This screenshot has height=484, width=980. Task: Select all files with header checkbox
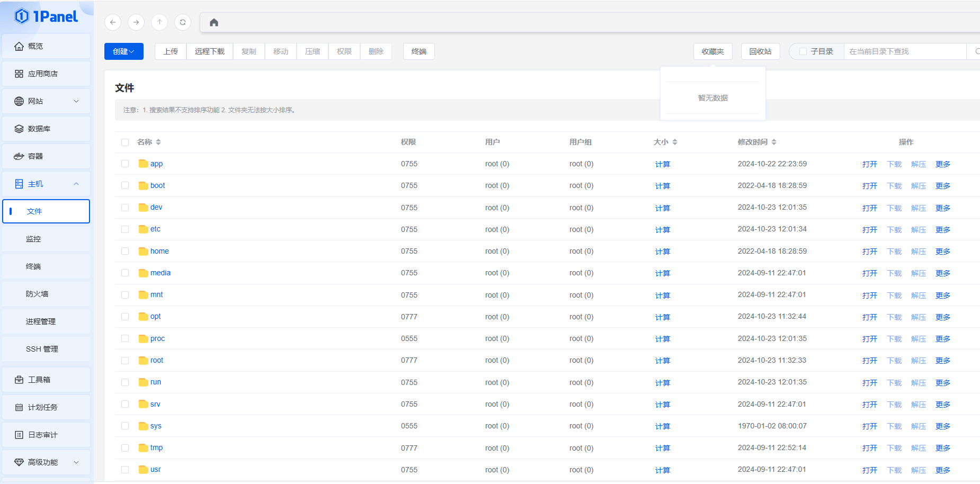125,142
